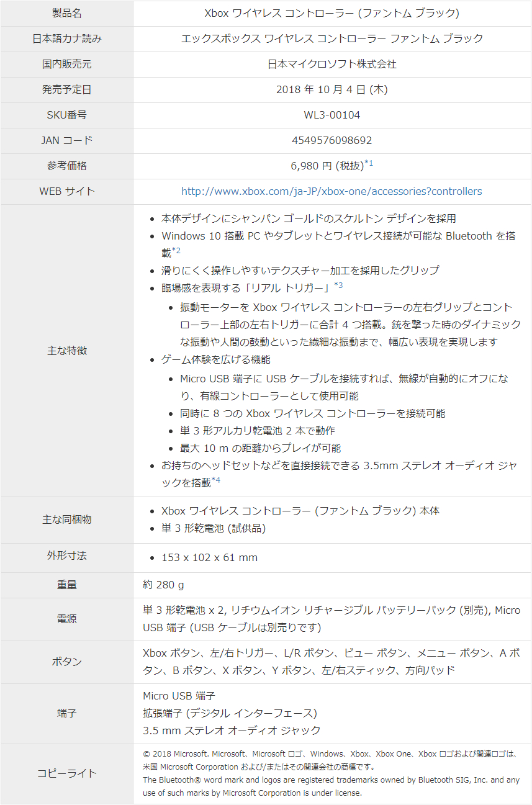This screenshot has width=532, height=805.
Task: Select the 滑りにくく操作しやすいテクスチャー加工 bullet
Action: [x=300, y=270]
